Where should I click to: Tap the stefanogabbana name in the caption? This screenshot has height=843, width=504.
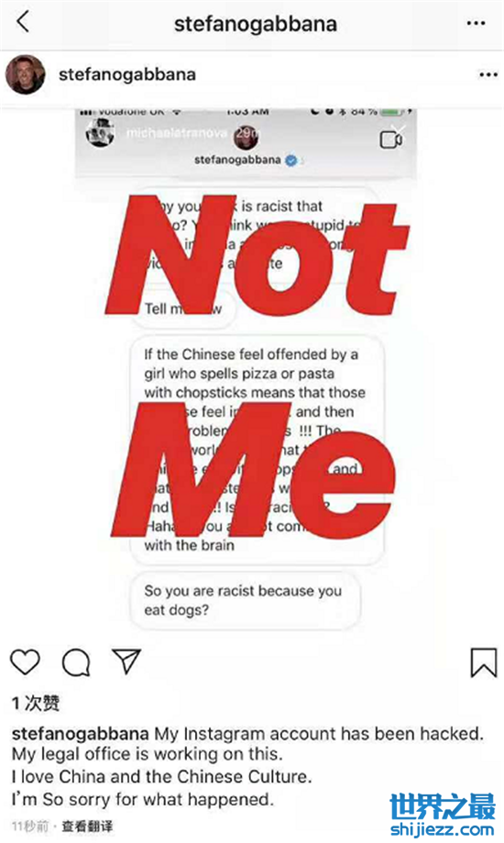80,734
